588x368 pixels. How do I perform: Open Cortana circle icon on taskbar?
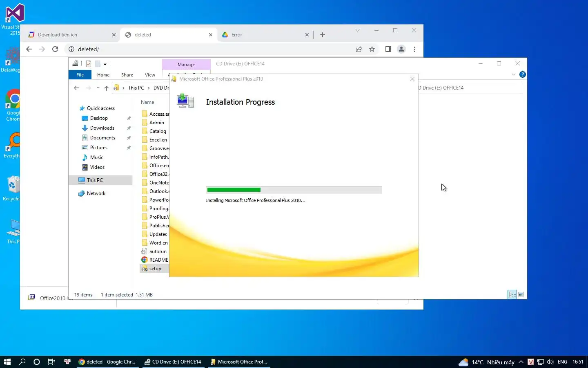tap(37, 362)
